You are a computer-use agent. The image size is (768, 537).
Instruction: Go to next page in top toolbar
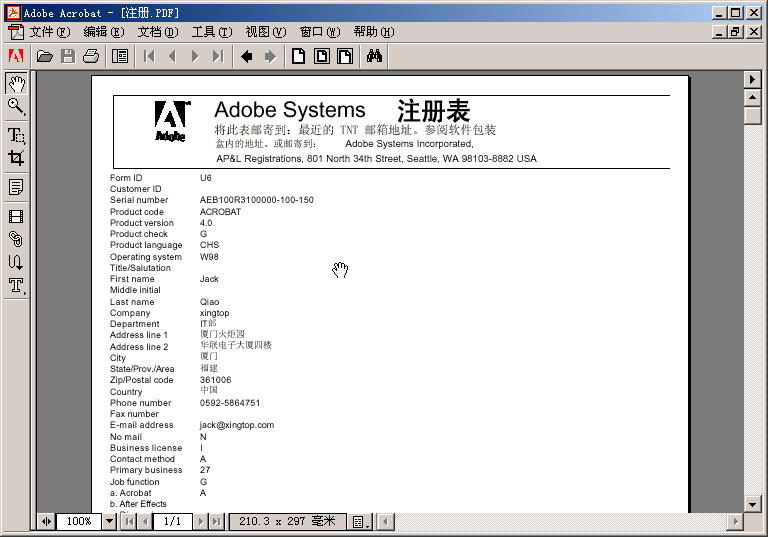[195, 56]
